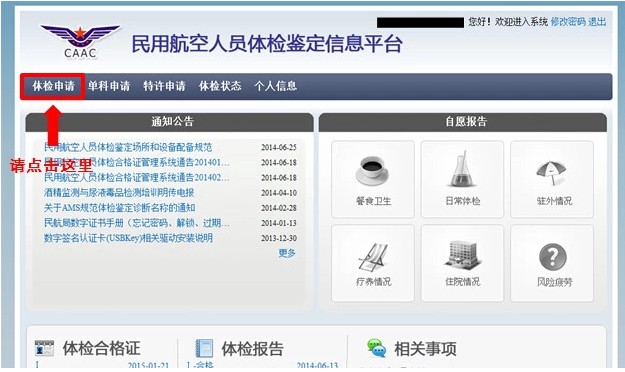Screen dimensions: 625x372
Task: Click the 民用航空人员体检鉴定信息平台 title
Action: pyautogui.click(x=267, y=43)
